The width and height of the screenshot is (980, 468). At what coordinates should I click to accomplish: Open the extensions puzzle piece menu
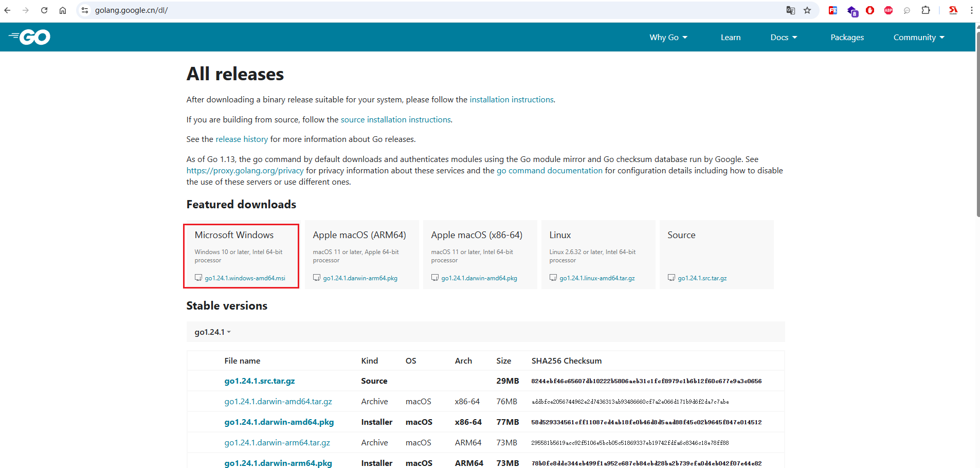(925, 10)
